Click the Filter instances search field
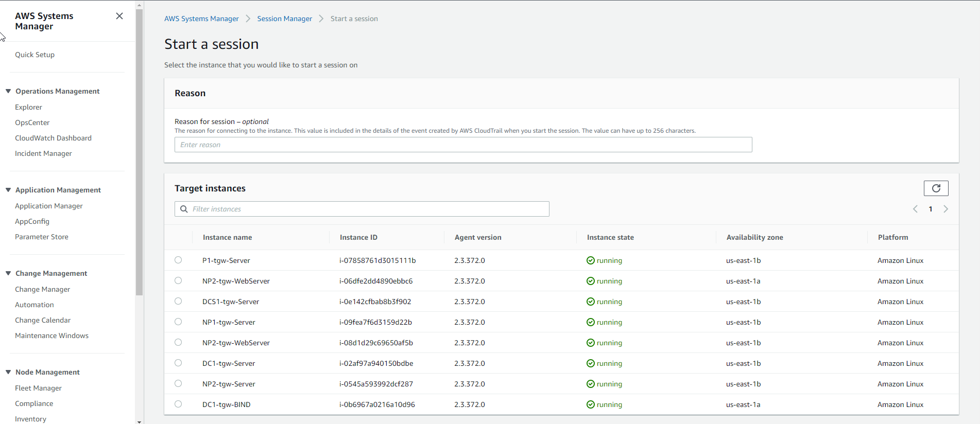The width and height of the screenshot is (980, 424). coord(362,209)
